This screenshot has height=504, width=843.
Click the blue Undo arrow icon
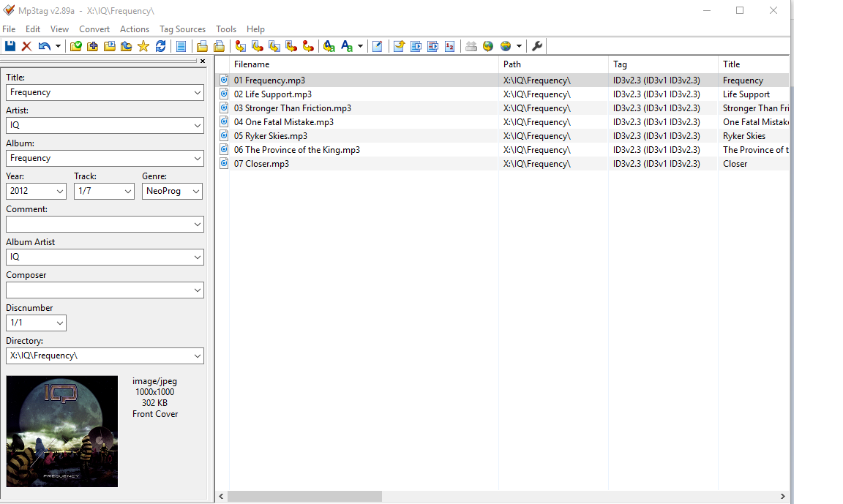coord(44,46)
